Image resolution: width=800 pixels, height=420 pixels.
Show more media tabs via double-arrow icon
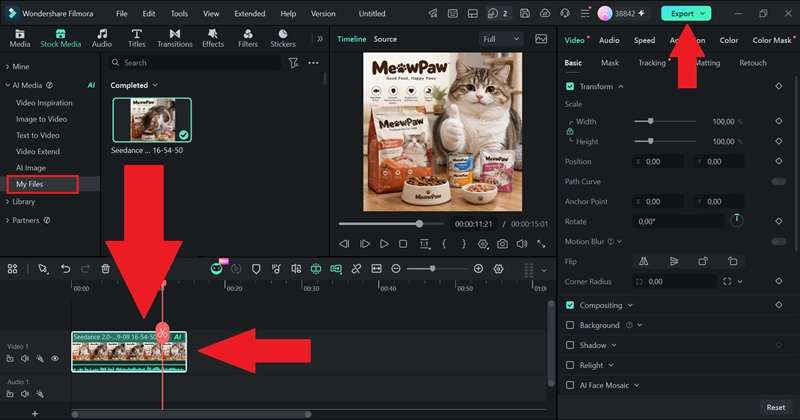(320, 39)
